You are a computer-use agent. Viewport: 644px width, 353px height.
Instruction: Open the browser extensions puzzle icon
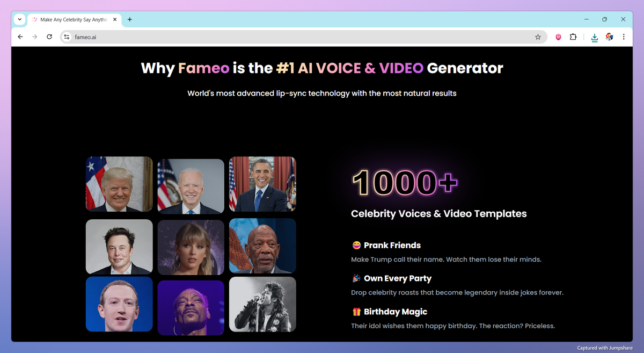[x=573, y=37]
